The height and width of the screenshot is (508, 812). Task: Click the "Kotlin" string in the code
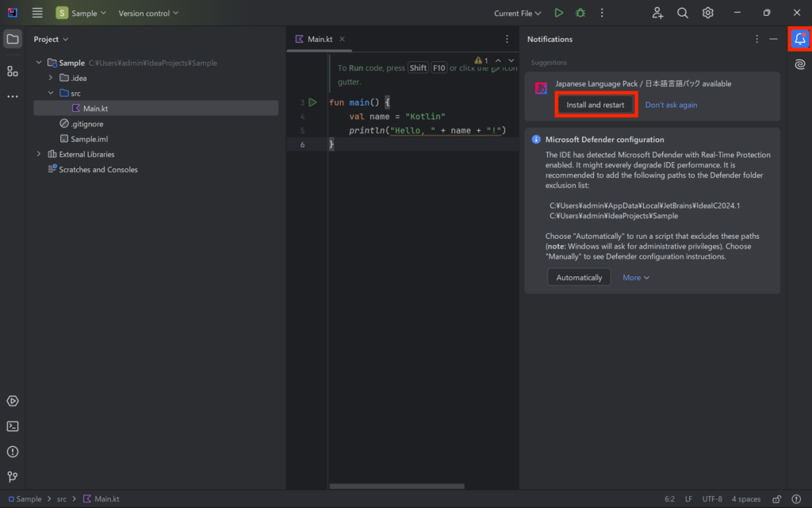425,117
